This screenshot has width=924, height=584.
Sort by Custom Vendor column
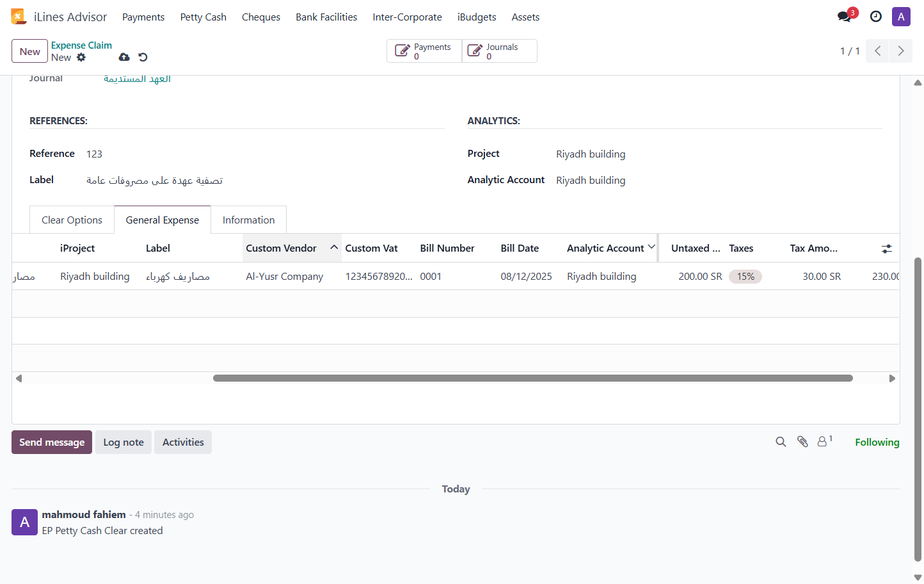(291, 248)
